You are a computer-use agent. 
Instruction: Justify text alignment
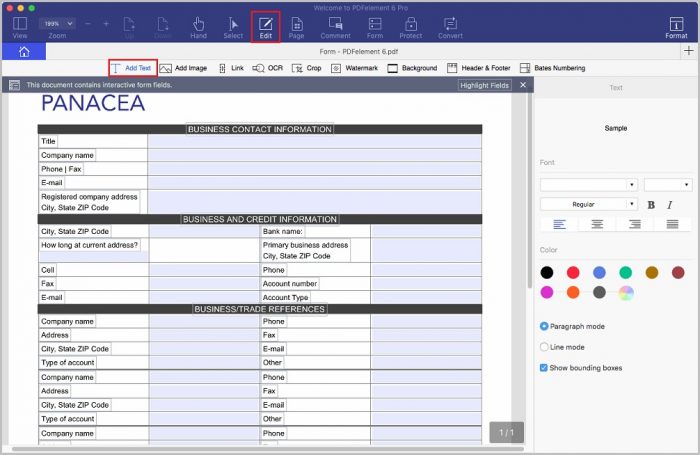click(672, 224)
